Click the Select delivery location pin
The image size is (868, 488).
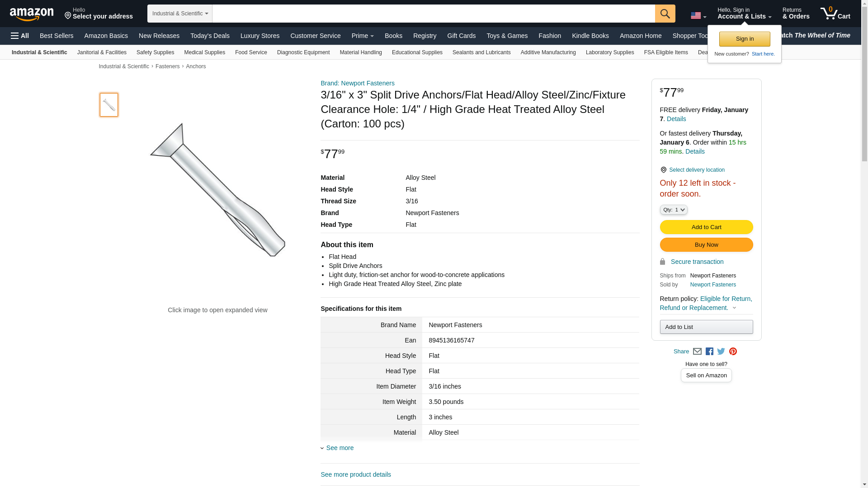click(663, 170)
